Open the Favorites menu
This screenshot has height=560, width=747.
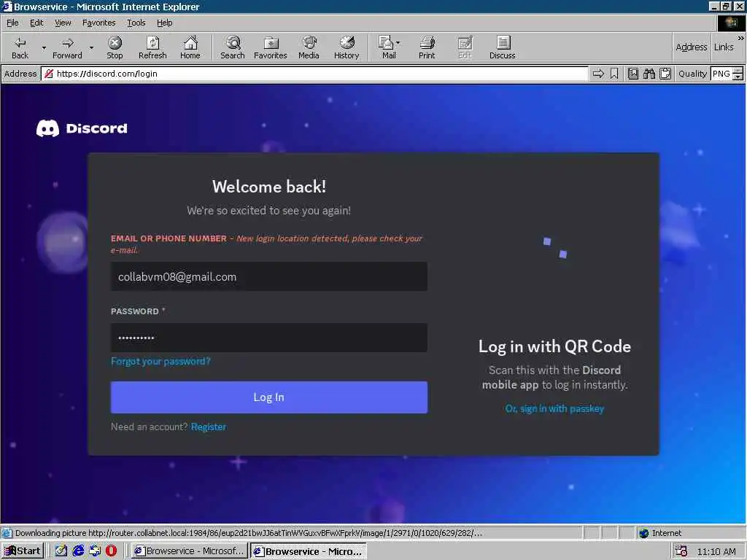[98, 23]
